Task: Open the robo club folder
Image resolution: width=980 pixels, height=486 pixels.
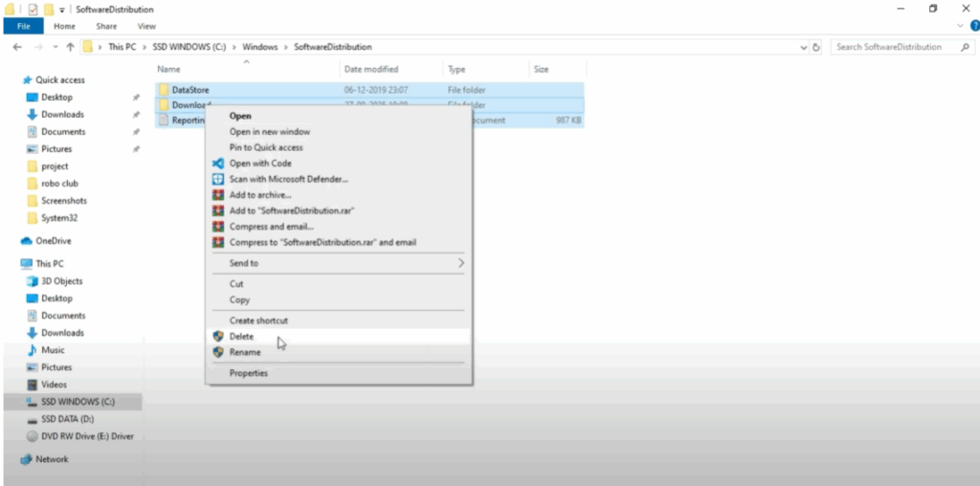Action: (x=59, y=184)
